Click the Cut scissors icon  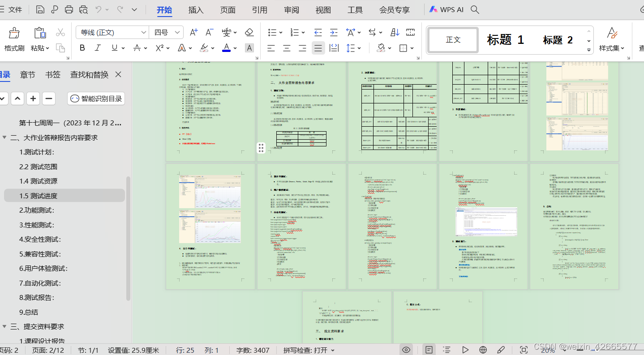[x=60, y=32]
